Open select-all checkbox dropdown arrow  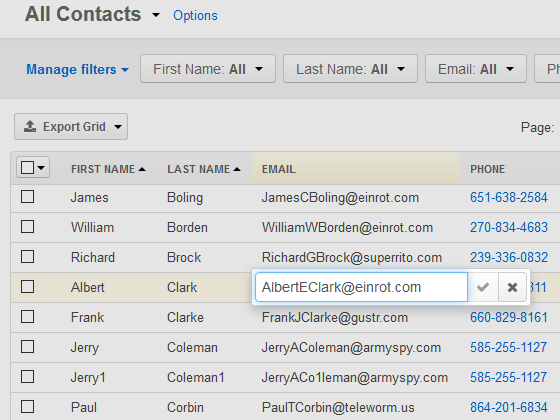[x=41, y=168]
